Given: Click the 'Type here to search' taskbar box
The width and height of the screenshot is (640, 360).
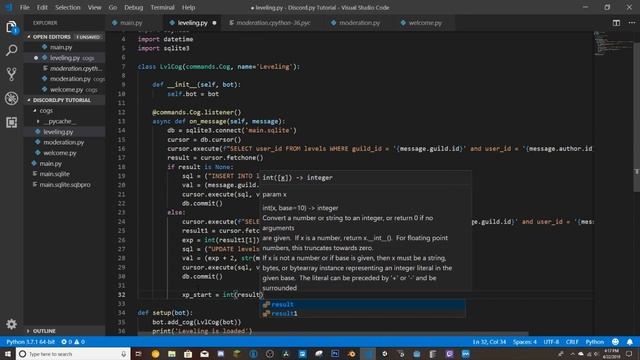Looking at the screenshot, I should [73, 354].
